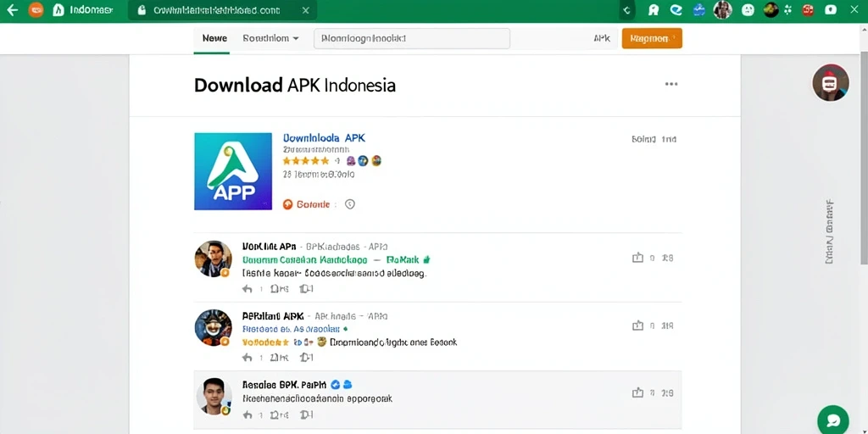Open the third commenter's avatar photo
Screen dimensions: 868x434
(213, 397)
